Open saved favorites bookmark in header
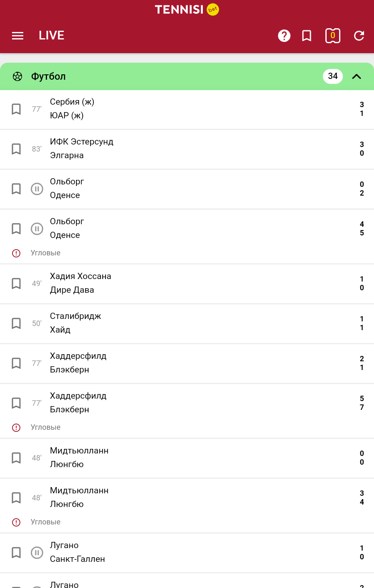374x588 pixels. pos(307,36)
